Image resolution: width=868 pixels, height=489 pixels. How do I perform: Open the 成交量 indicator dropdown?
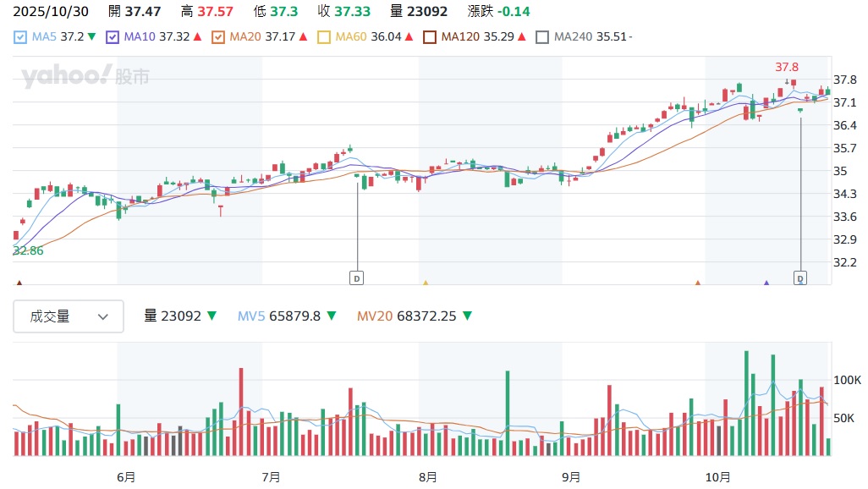coord(69,316)
